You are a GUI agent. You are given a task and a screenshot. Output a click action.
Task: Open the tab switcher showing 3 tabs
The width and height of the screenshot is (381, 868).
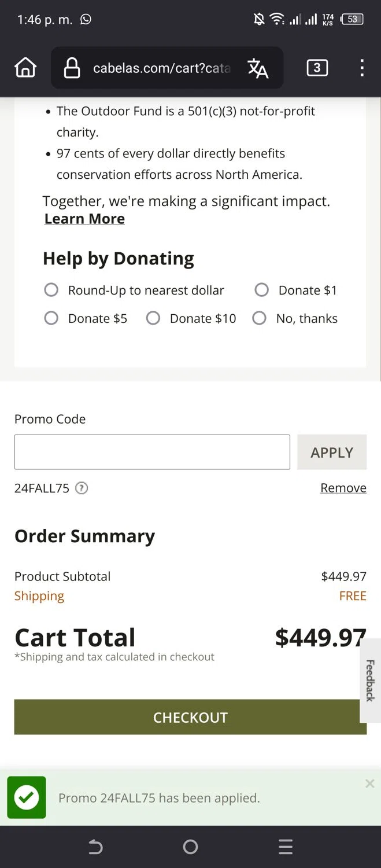coord(317,68)
